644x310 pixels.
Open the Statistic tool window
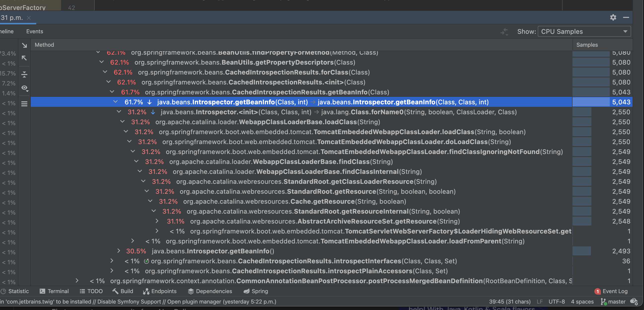[x=15, y=291]
